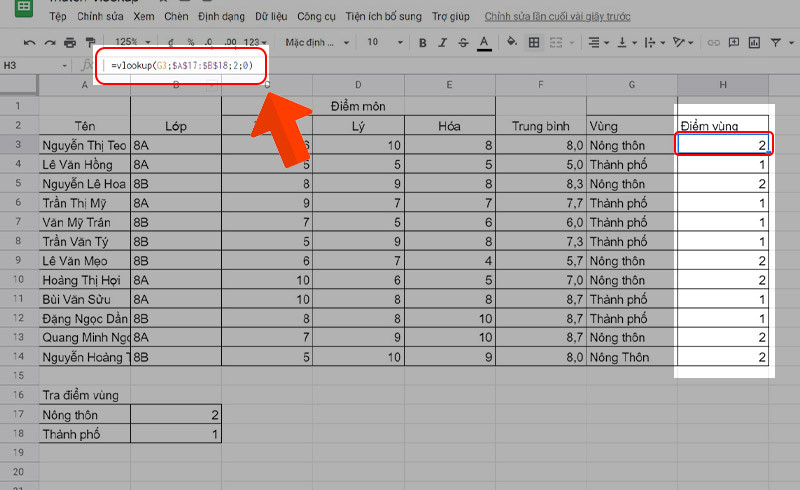Select column H header
The image size is (800, 490).
(x=723, y=85)
